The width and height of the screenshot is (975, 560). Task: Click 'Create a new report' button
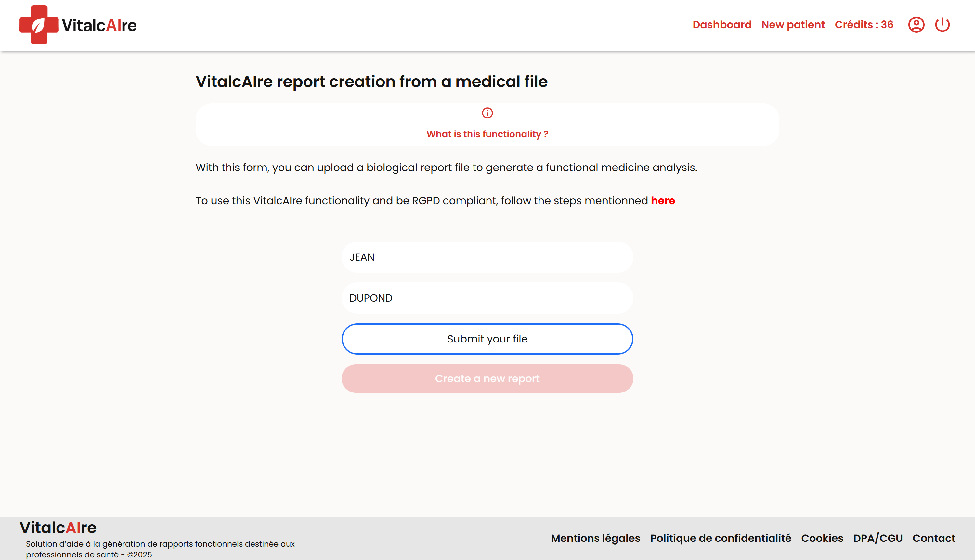click(x=487, y=379)
